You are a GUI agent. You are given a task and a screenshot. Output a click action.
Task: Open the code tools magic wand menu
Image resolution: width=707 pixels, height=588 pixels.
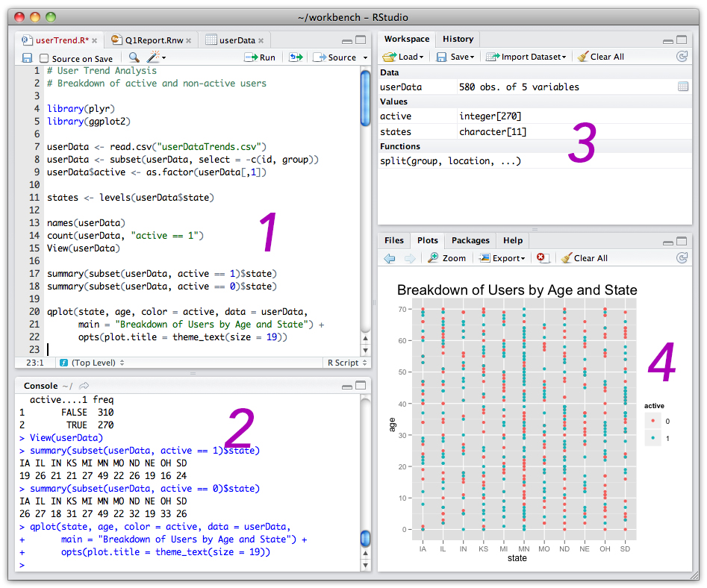click(x=156, y=57)
